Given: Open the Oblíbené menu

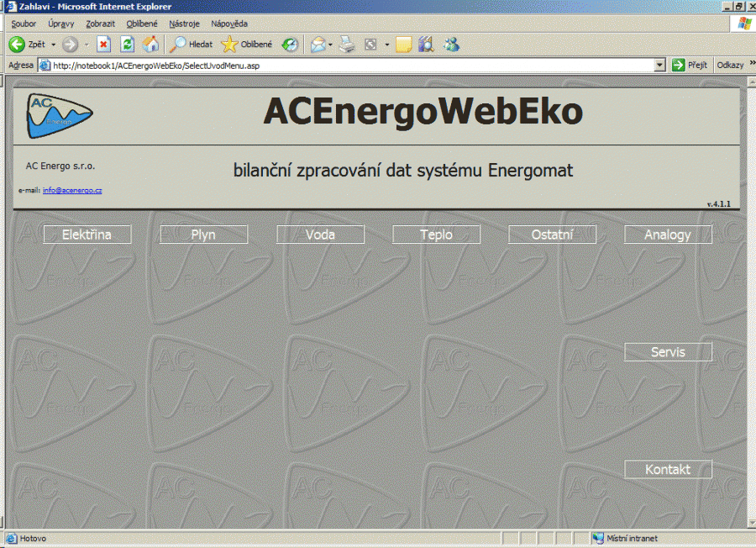Looking at the screenshot, I should pos(142,24).
